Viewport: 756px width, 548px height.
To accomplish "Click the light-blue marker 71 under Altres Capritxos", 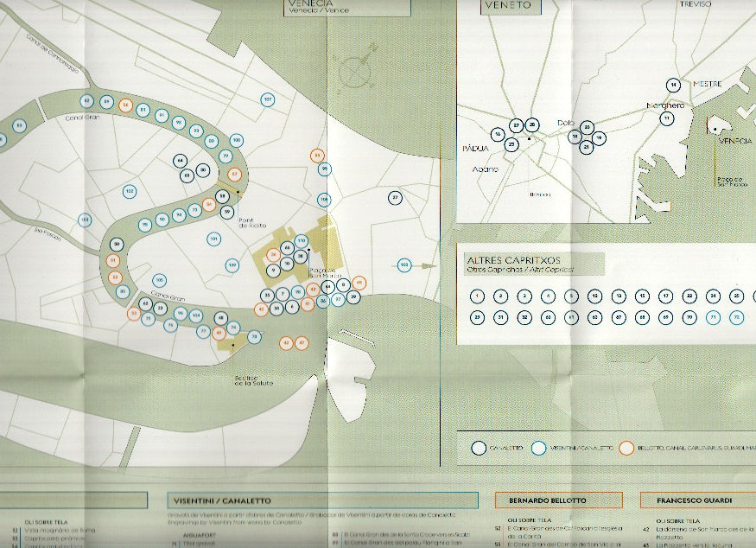I will 713,317.
